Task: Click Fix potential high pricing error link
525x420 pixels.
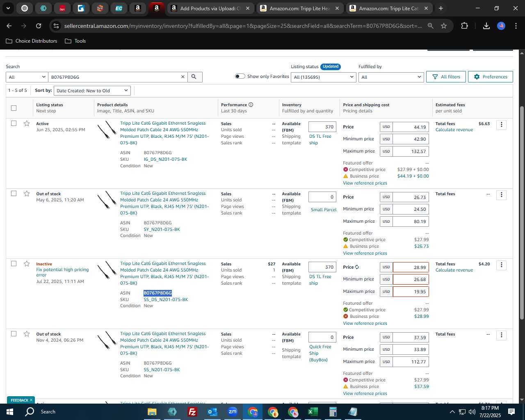Action: click(x=62, y=272)
